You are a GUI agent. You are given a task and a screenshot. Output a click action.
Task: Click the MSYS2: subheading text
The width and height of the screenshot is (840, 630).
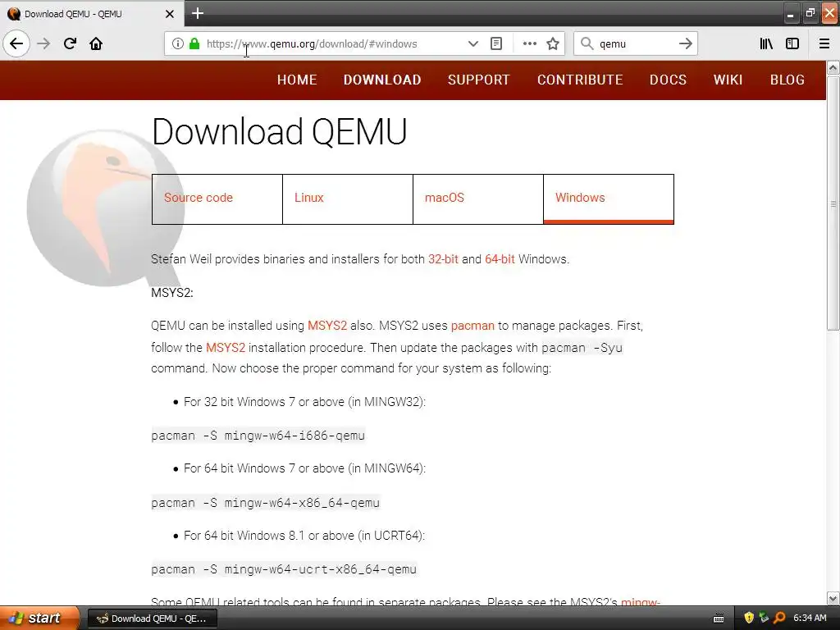coord(172,293)
